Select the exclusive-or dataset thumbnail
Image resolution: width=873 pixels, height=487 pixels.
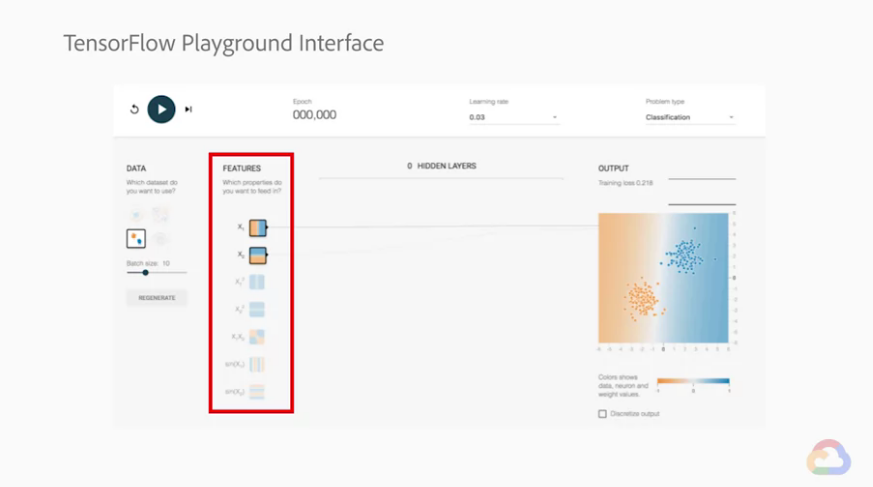coord(160,214)
